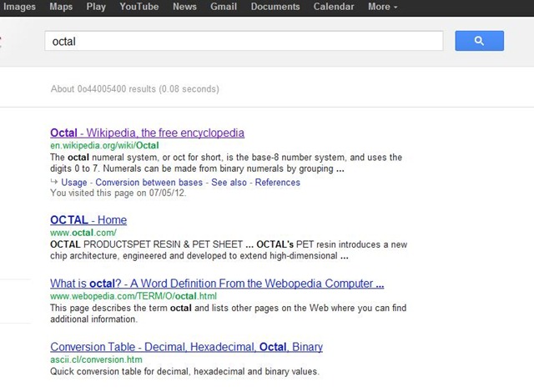Click the blue magnifying glass search button
The image size is (534, 392).
click(479, 41)
